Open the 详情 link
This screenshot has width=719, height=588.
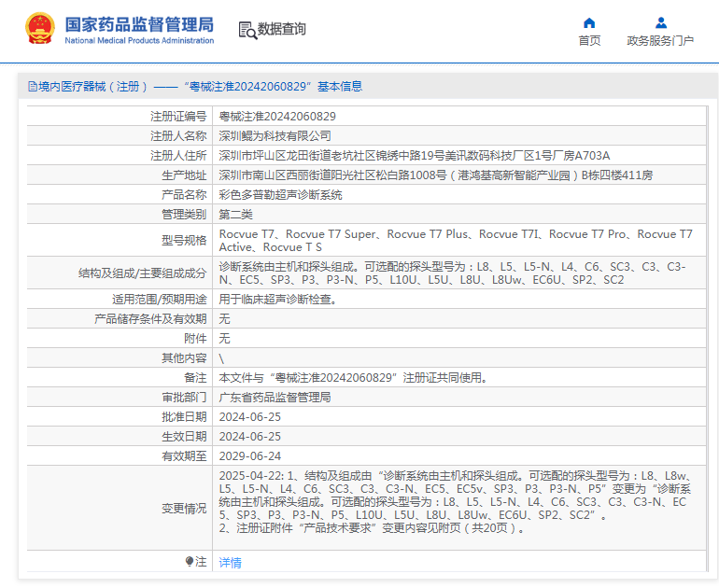230,563
